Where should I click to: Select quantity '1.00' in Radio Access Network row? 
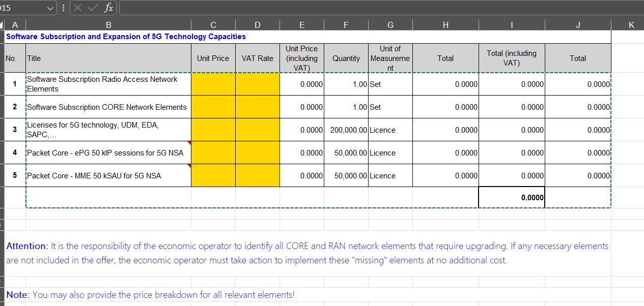[346, 84]
